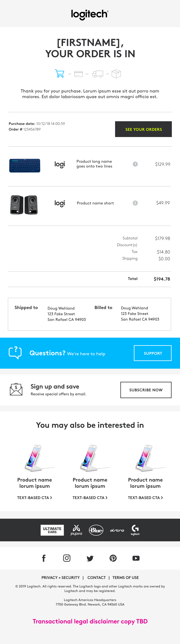Click the Facebook icon in footer
Viewport: 180px width, 644px height.
tap(44, 558)
